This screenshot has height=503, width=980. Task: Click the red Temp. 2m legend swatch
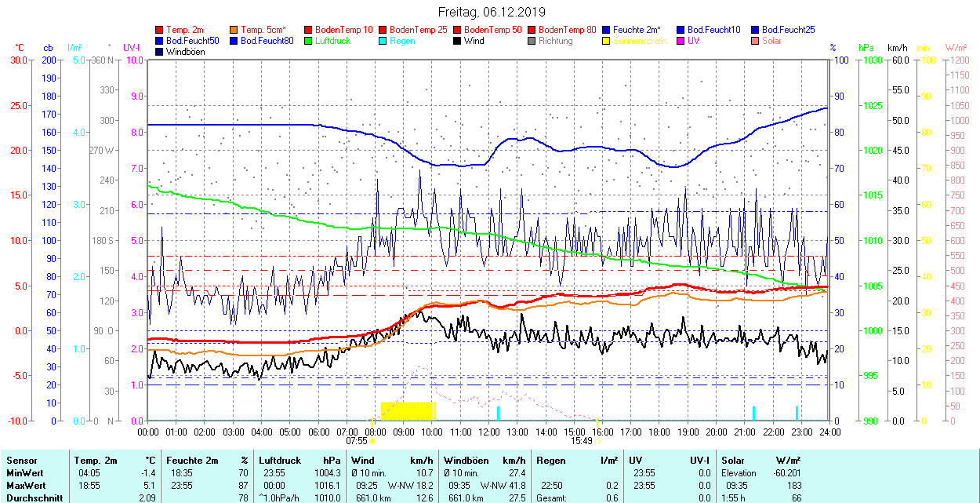(x=160, y=30)
